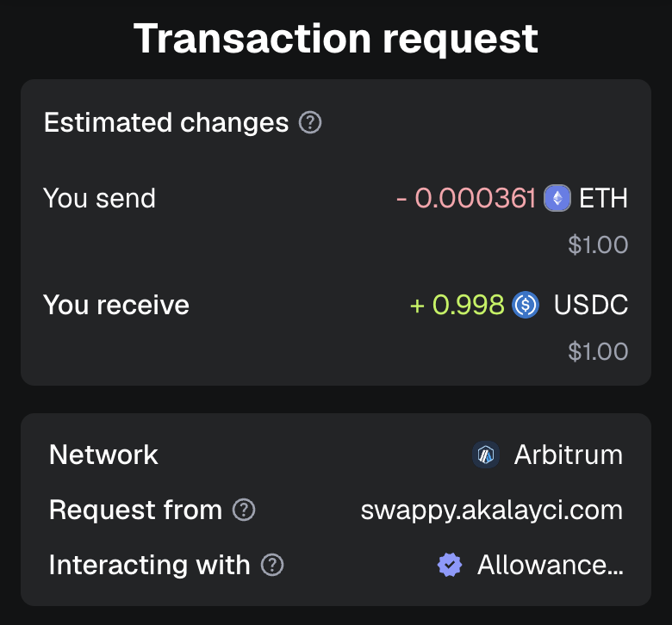The width and height of the screenshot is (672, 625).
Task: Click the verified badge next to Allowance
Action: (x=450, y=565)
